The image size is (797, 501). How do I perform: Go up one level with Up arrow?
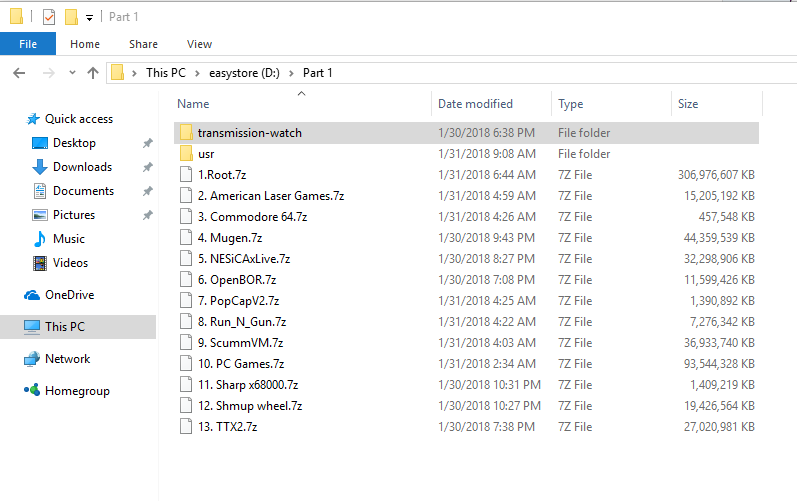point(93,73)
